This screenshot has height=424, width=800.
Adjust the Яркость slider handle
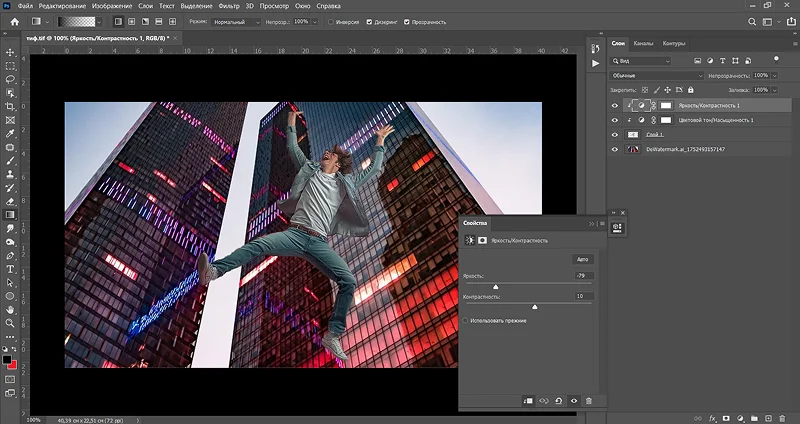495,287
